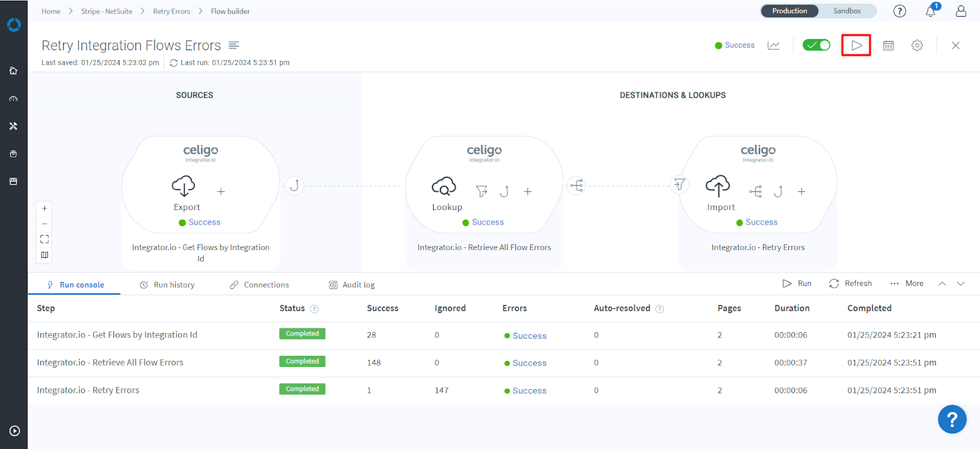Select the Run console tab
The width and height of the screenshot is (980, 449).
click(x=75, y=285)
